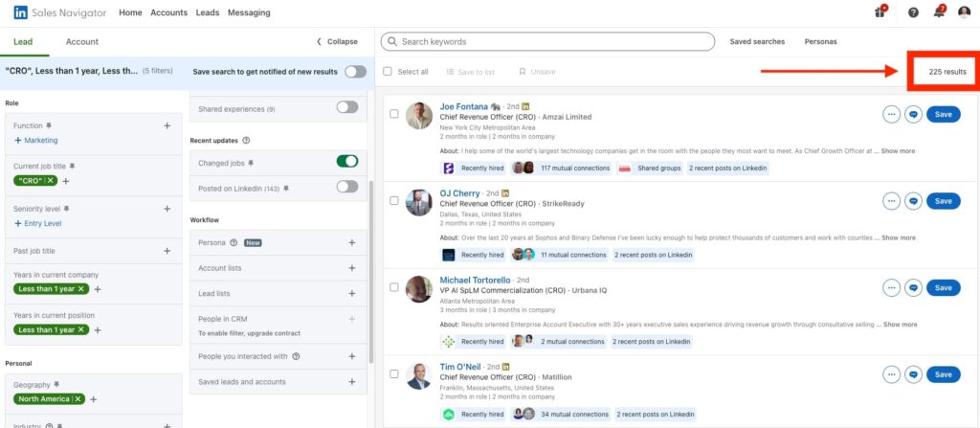Viewport: 980px width, 428px height.
Task: Click the Unsave bookmark icon
Action: point(523,72)
